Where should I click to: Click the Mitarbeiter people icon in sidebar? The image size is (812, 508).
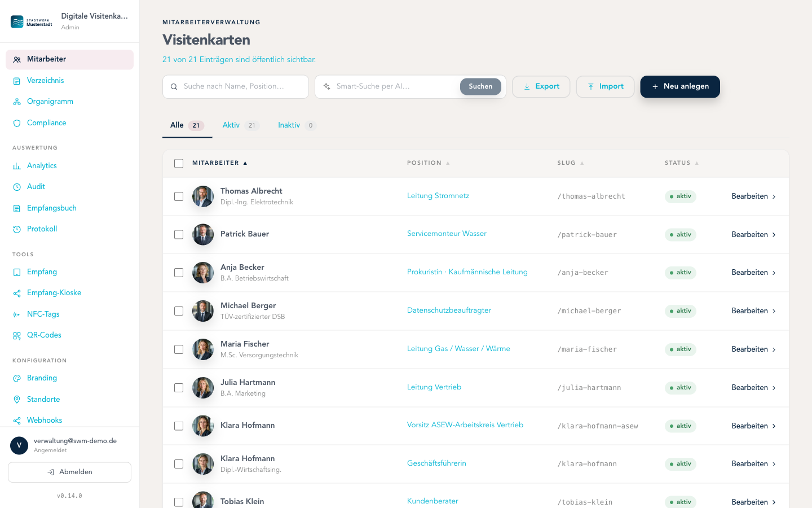[x=17, y=59]
